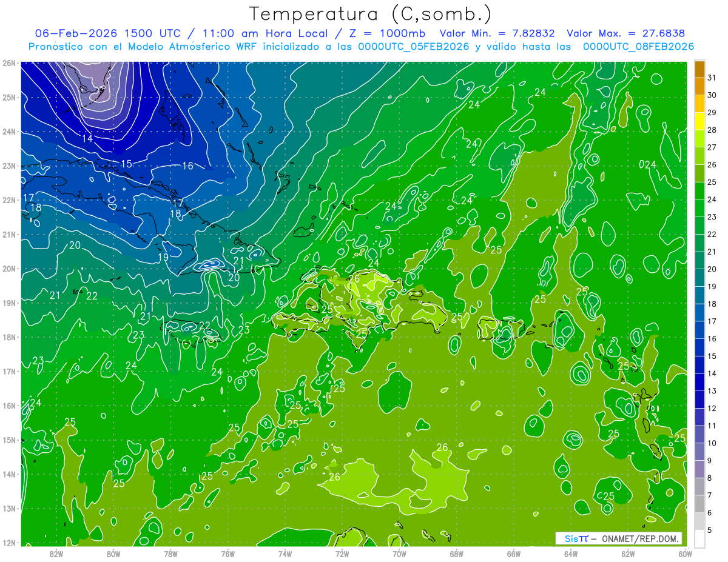Viewport: 728px width, 562px height.
Task: Click the '19N' latitude label
Action: tap(8, 303)
